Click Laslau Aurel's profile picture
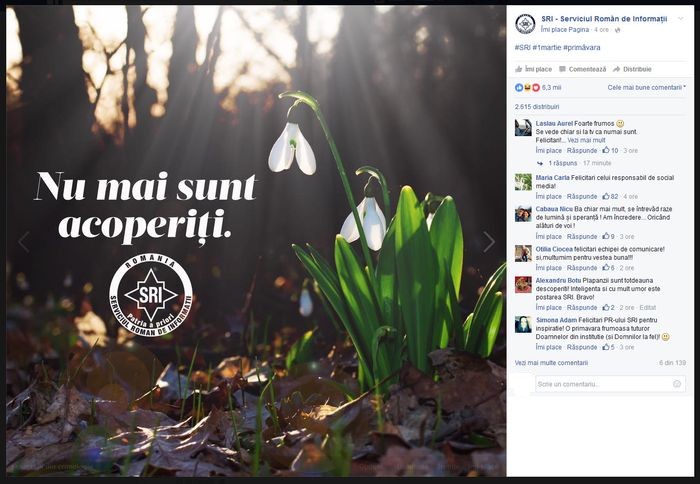700x484 pixels. tap(523, 128)
